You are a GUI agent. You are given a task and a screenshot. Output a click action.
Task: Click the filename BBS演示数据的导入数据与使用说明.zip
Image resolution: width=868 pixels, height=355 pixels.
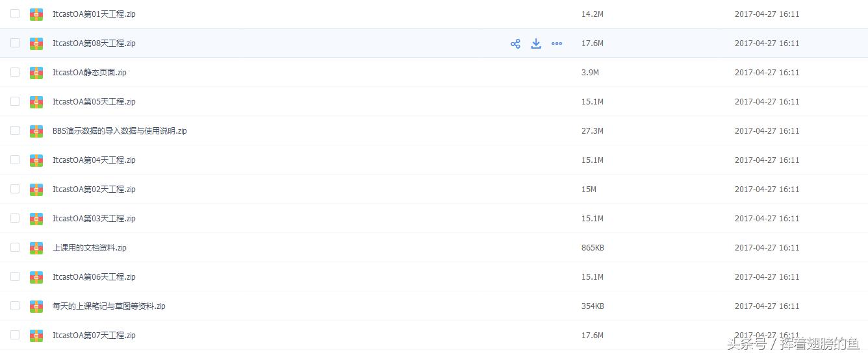coord(120,131)
